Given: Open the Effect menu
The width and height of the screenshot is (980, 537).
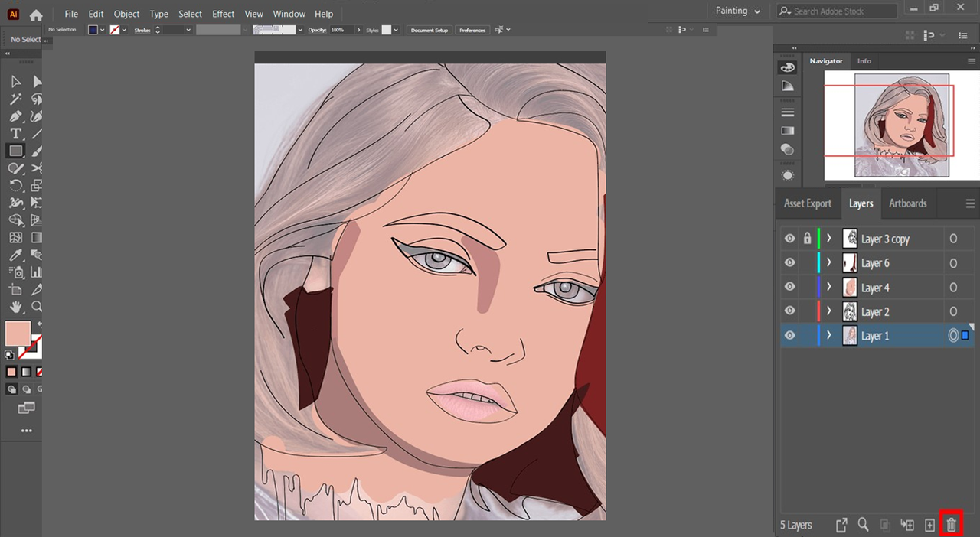Looking at the screenshot, I should (224, 14).
